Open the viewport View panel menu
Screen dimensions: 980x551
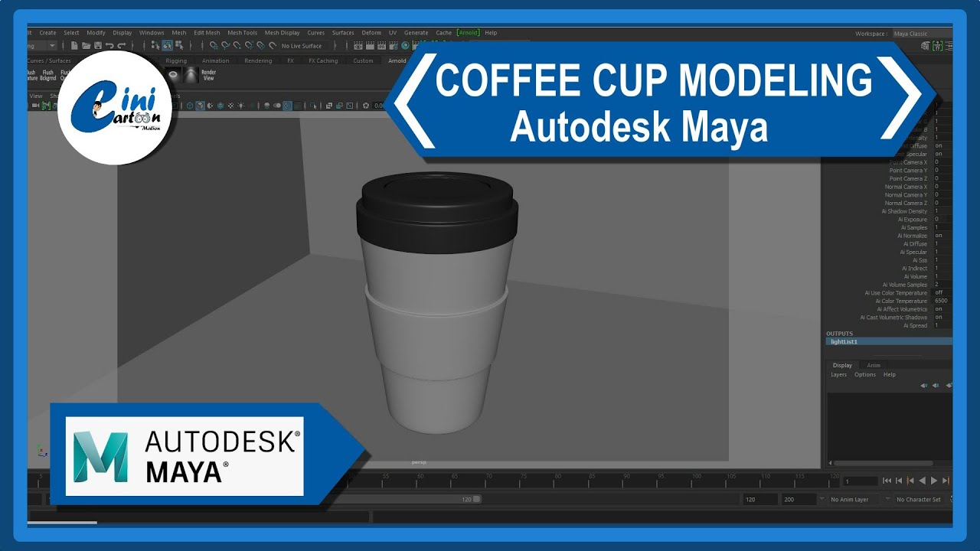click(x=36, y=96)
